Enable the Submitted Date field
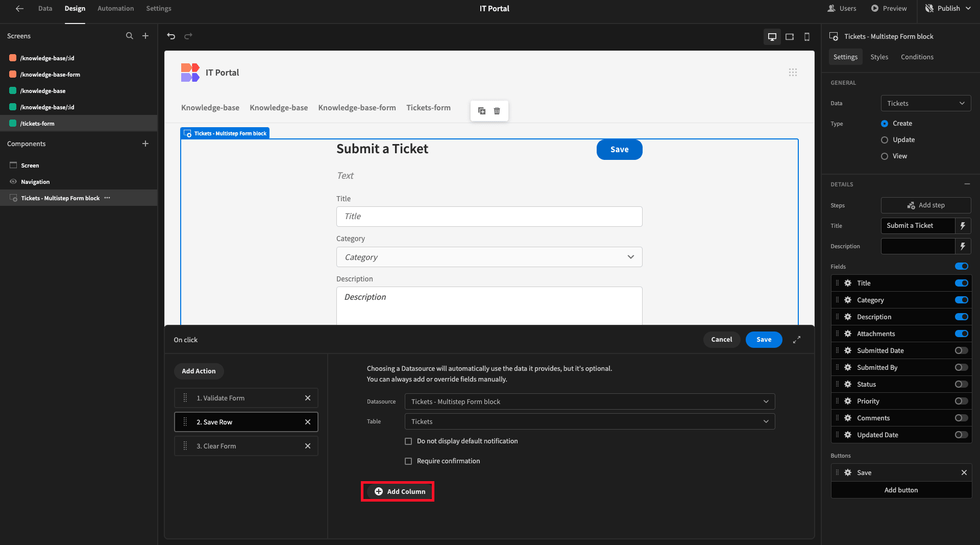 (x=962, y=350)
